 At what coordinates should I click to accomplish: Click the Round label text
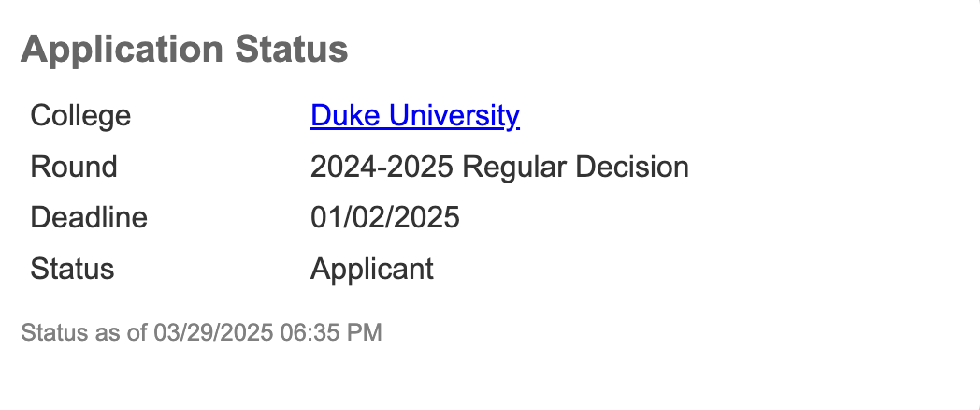74,168
